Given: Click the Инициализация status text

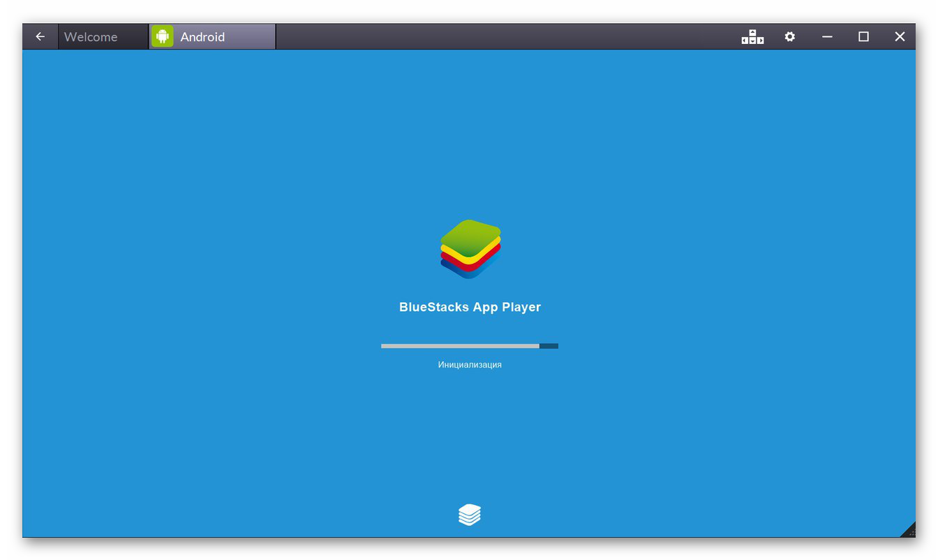Looking at the screenshot, I should 470,365.
